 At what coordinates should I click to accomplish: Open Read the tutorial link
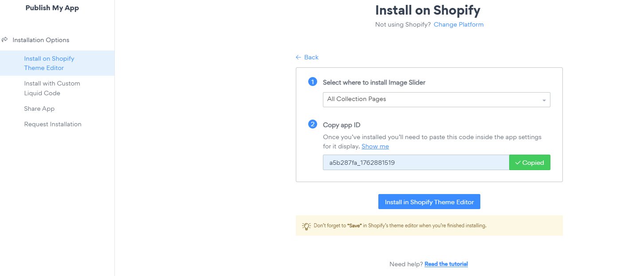[446, 264]
